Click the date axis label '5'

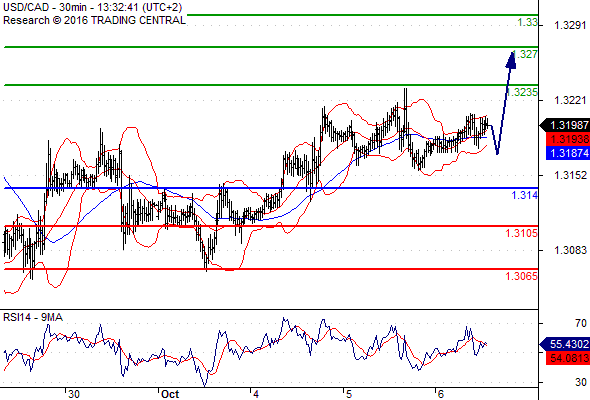(x=349, y=394)
